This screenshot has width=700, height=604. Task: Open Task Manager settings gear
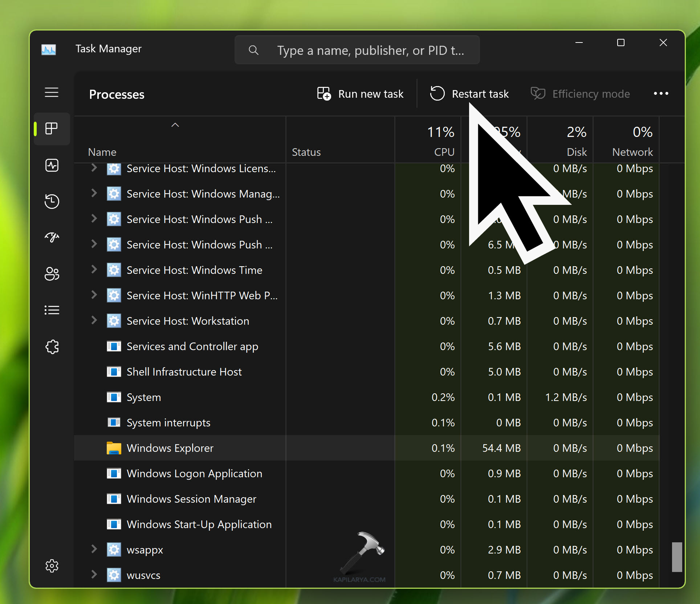pos(52,566)
